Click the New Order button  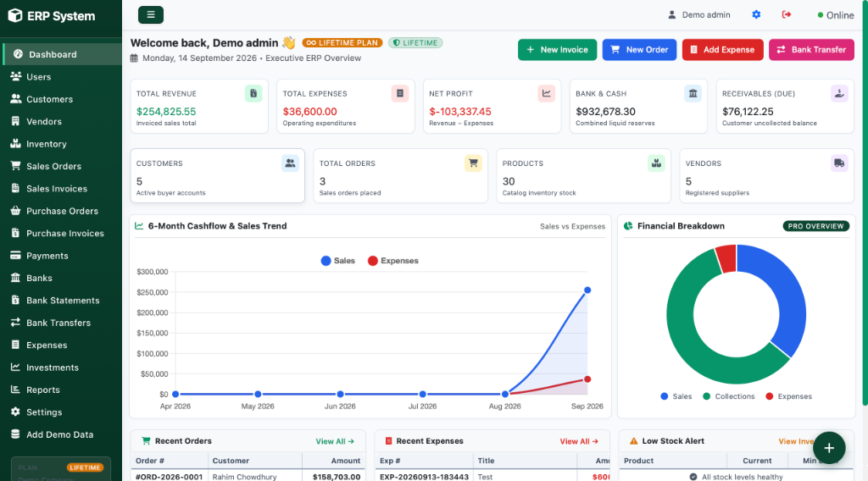coord(639,50)
